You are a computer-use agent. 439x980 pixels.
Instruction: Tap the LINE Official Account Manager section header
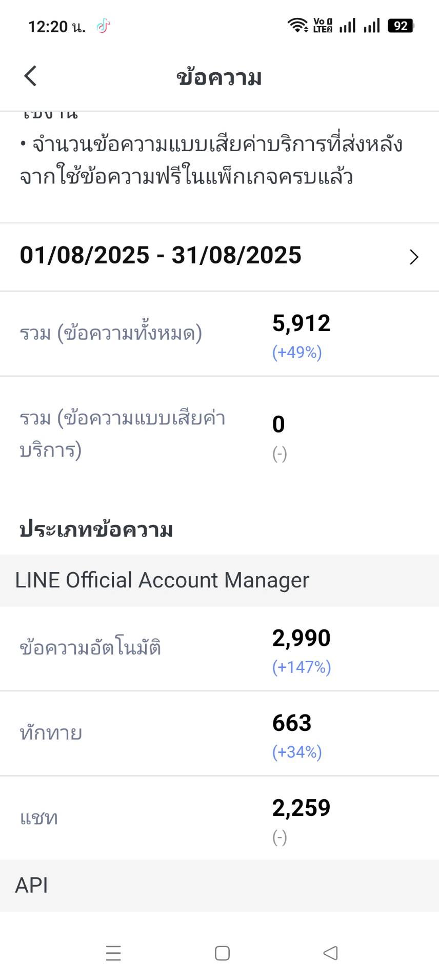tap(219, 580)
